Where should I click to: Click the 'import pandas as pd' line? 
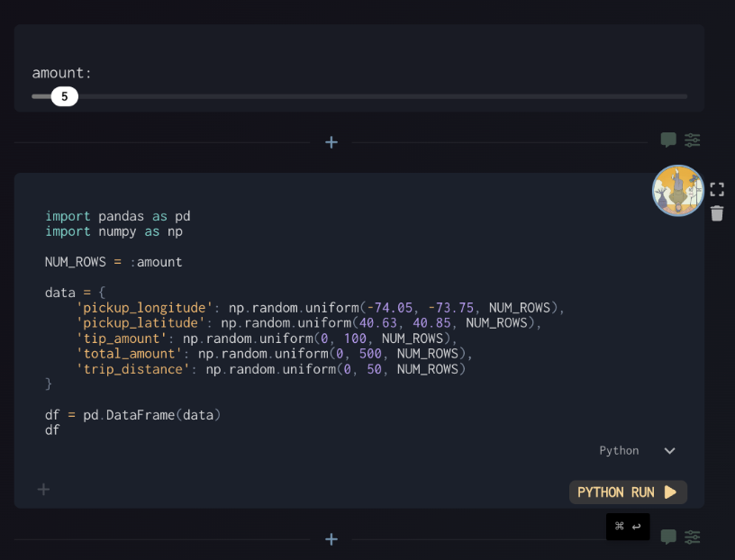coord(118,216)
